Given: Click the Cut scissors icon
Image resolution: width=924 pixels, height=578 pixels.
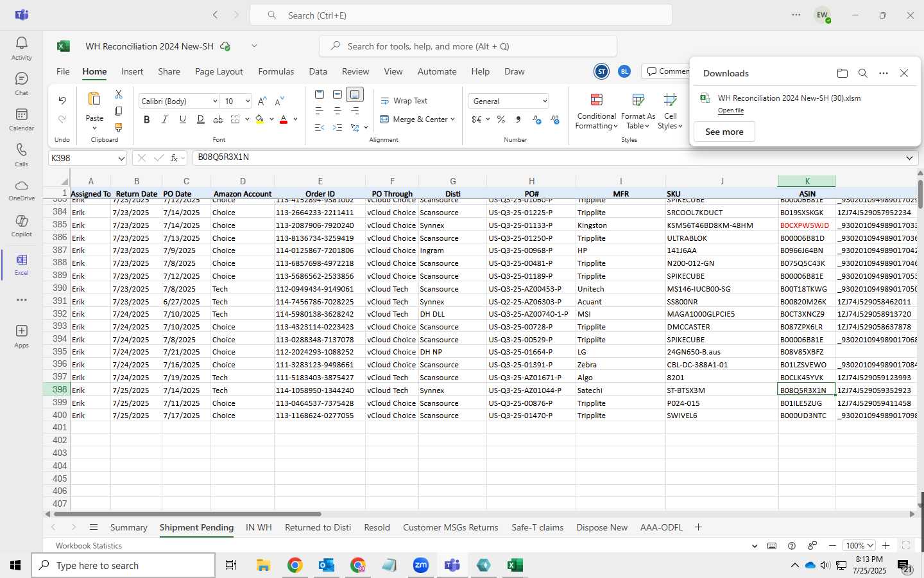Looking at the screenshot, I should [x=119, y=94].
